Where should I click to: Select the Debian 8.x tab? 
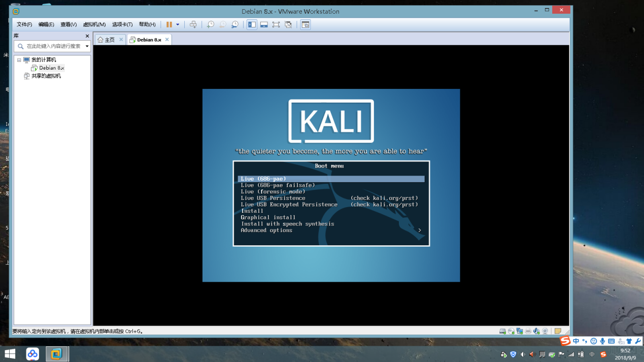(149, 40)
